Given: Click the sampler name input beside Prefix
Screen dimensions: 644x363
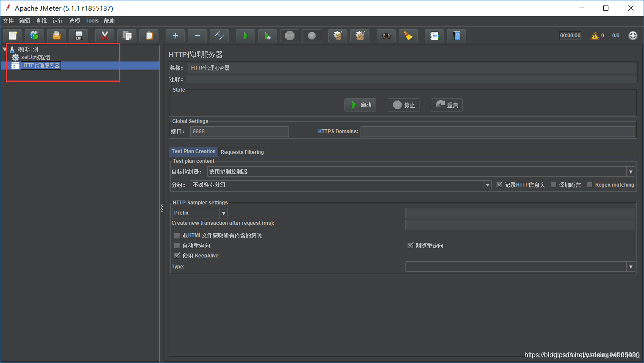Looking at the screenshot, I should pos(520,213).
